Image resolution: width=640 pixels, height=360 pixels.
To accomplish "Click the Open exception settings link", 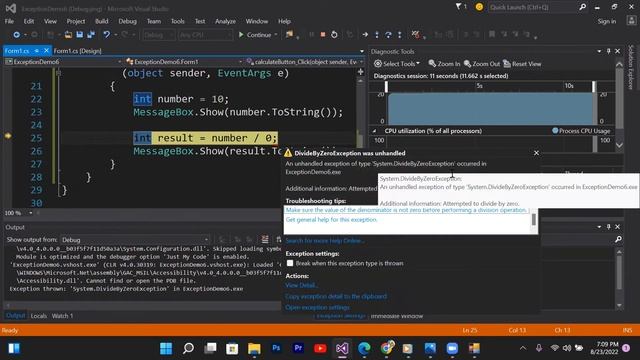I will 318,307.
